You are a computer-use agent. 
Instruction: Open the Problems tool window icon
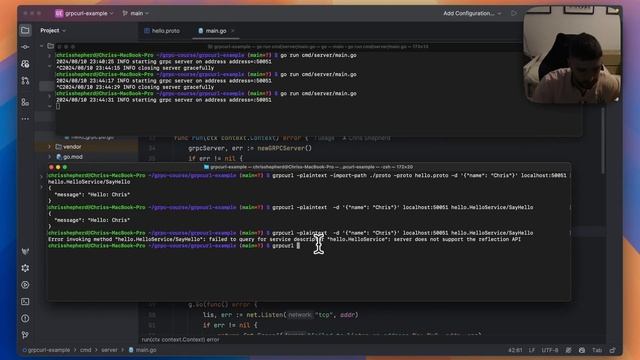click(x=25, y=318)
